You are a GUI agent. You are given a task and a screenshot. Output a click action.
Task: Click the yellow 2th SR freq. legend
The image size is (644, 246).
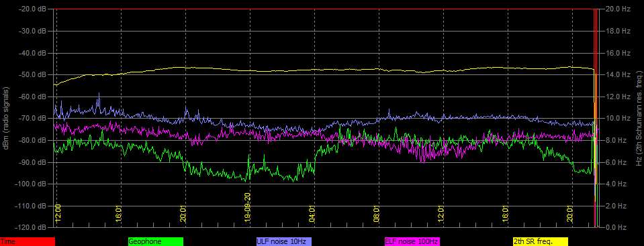[x=540, y=242]
